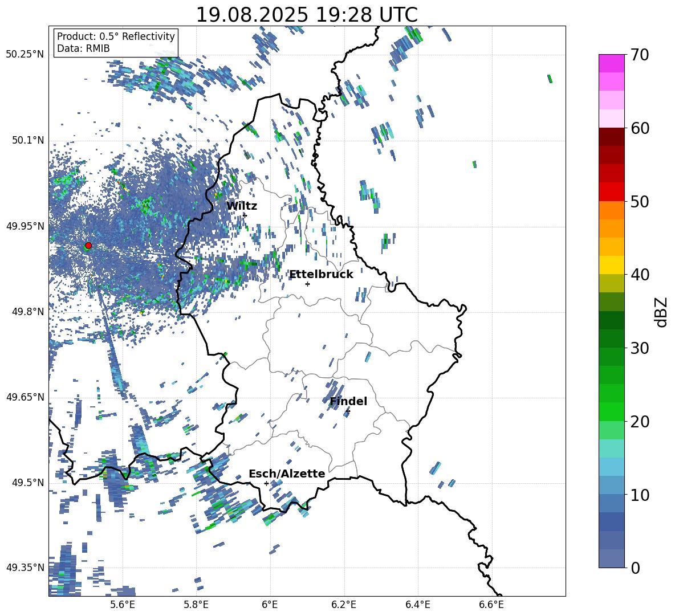Click the 20 dBZ colorbar tick label
This screenshot has width=675, height=616.
(x=640, y=422)
